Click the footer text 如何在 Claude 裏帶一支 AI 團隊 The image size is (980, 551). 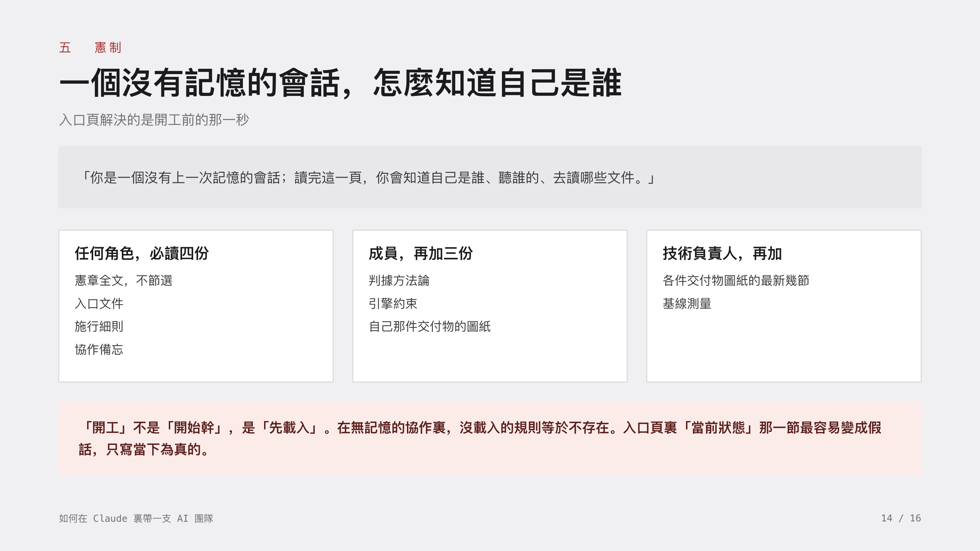tap(136, 518)
